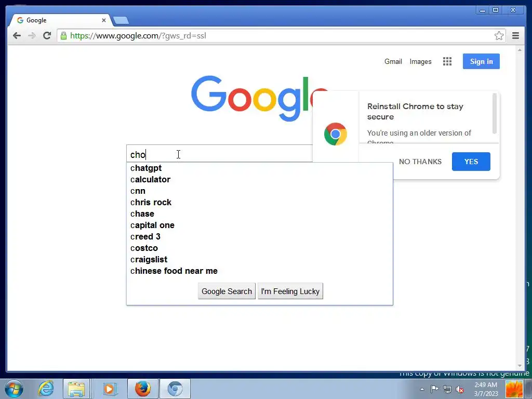Open the Chrome hamburger menu
This screenshot has width=532, height=399.
515,36
